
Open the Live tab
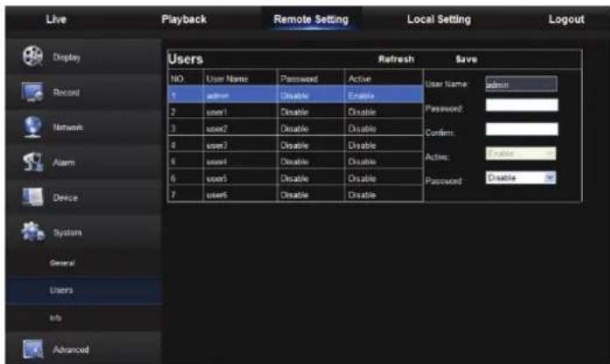click(x=56, y=19)
